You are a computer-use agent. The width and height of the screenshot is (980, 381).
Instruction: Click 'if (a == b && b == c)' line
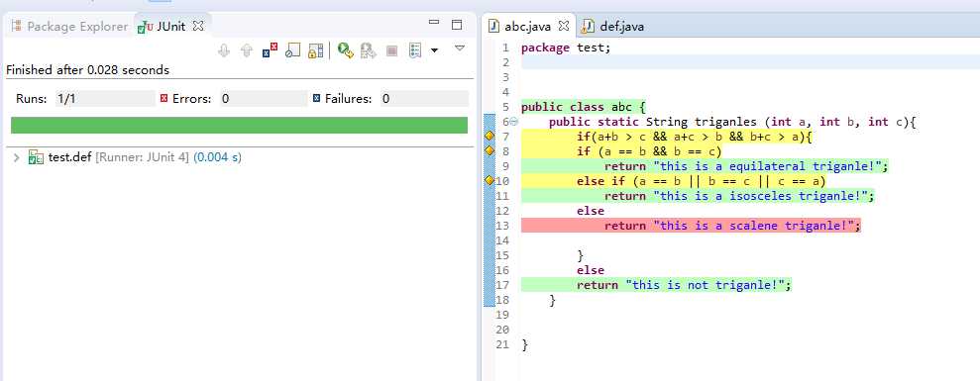pyautogui.click(x=649, y=151)
